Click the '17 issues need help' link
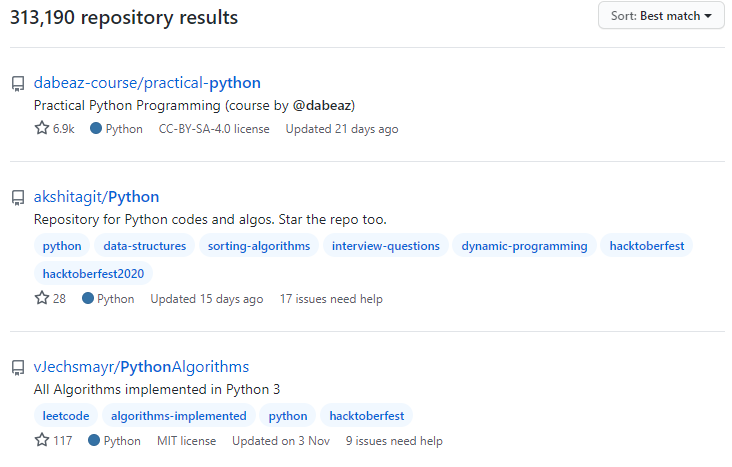Screen dimensions: 732x467 tap(331, 299)
